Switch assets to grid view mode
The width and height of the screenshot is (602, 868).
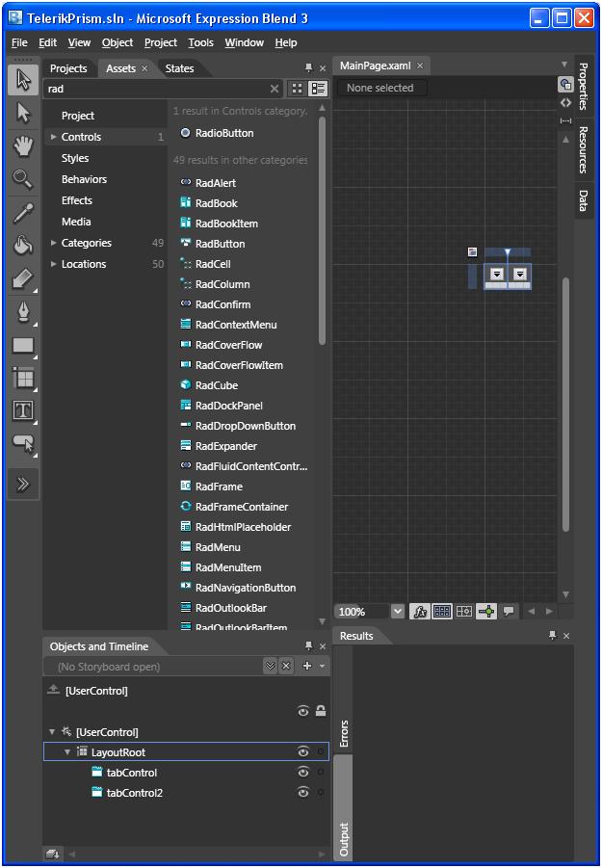click(297, 89)
